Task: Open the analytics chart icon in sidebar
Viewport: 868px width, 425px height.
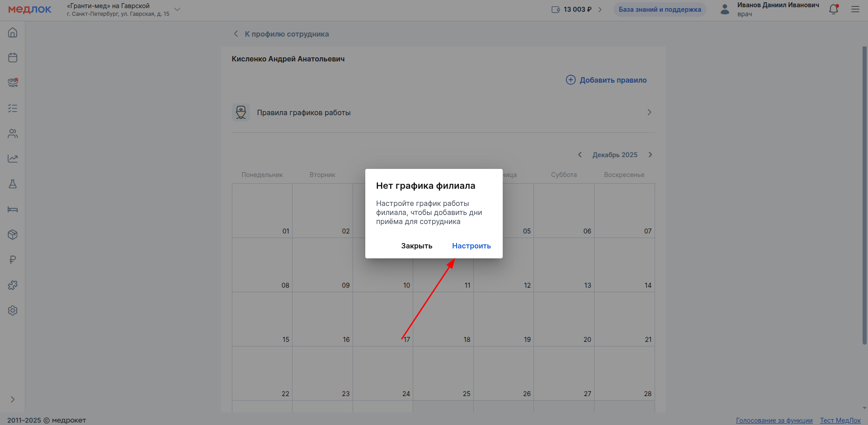Action: point(13,159)
